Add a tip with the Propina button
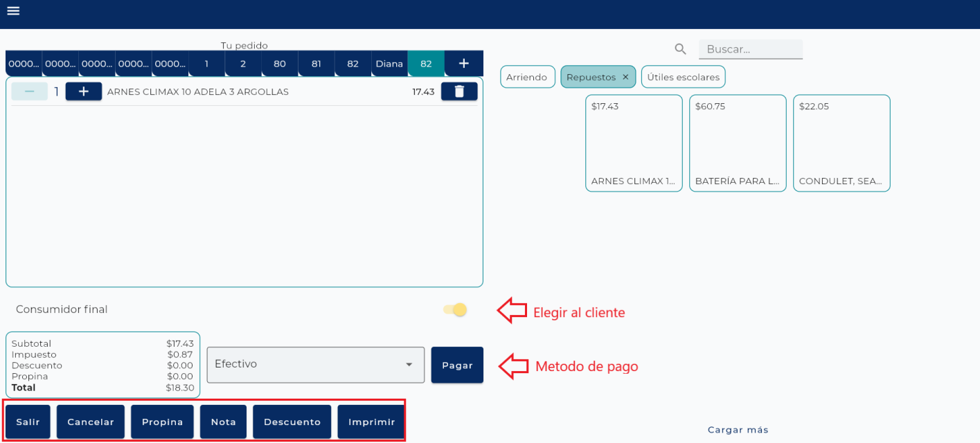Viewport: 980px width, 443px height. [162, 422]
